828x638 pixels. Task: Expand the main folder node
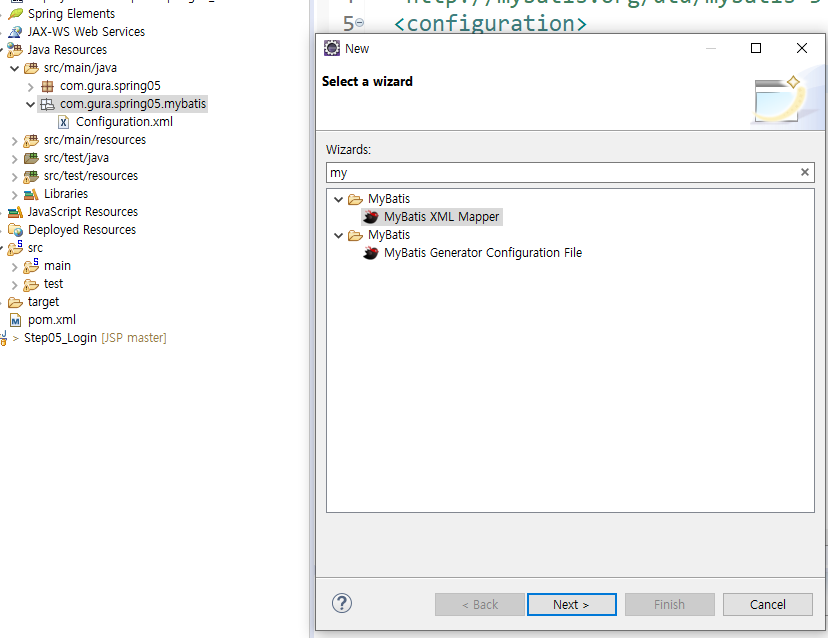click(15, 267)
